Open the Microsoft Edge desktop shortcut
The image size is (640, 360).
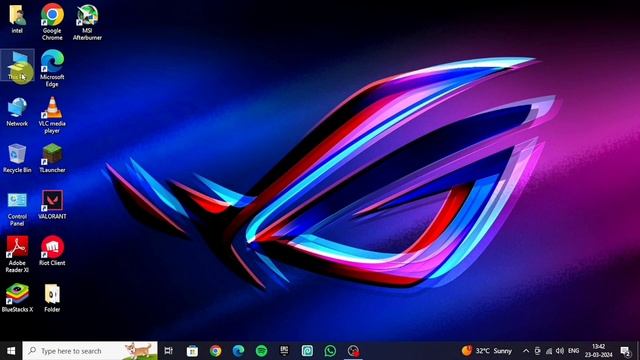click(52, 68)
